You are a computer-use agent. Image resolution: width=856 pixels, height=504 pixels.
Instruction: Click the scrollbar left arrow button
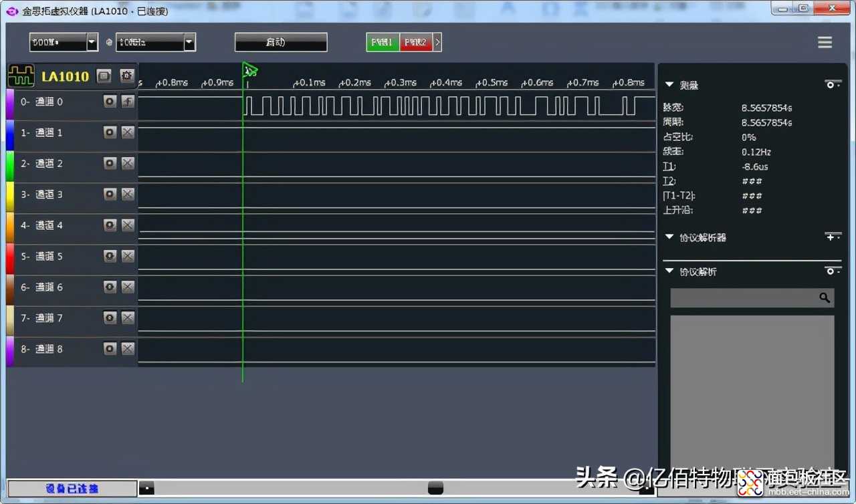146,489
